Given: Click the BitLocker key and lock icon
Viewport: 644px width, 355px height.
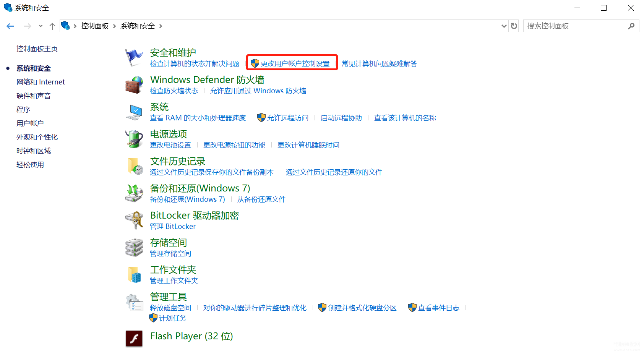Looking at the screenshot, I should pos(134,220).
